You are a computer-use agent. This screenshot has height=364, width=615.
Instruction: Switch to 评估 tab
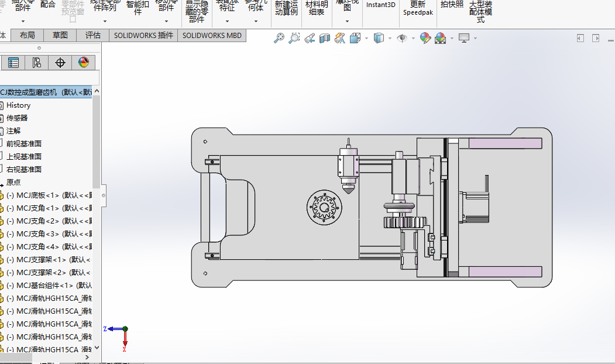click(x=93, y=35)
